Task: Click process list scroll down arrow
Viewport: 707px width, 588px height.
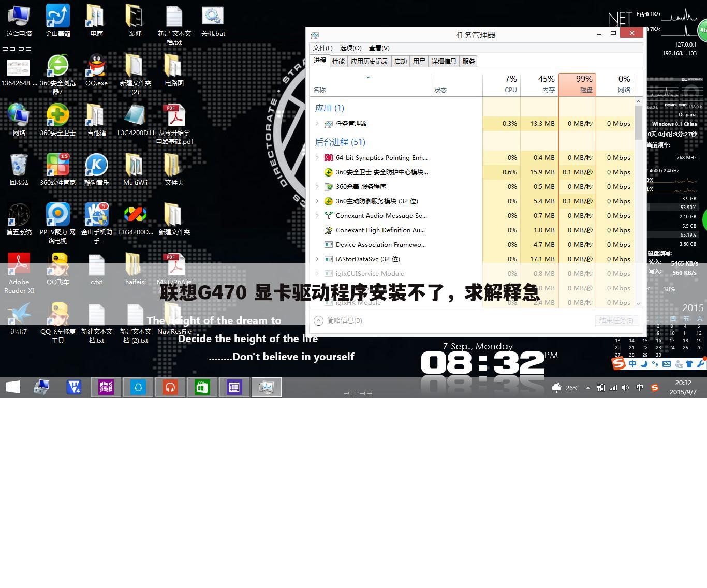Action: [638, 303]
